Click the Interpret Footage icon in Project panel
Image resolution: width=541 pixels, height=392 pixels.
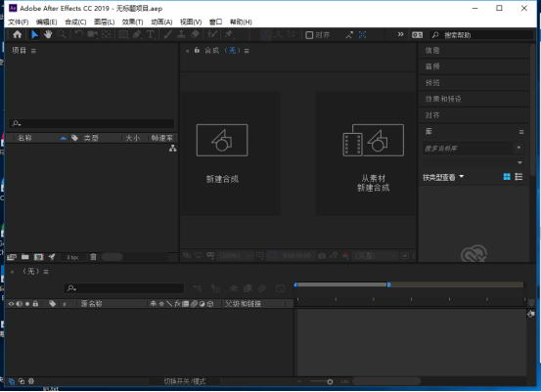12,257
